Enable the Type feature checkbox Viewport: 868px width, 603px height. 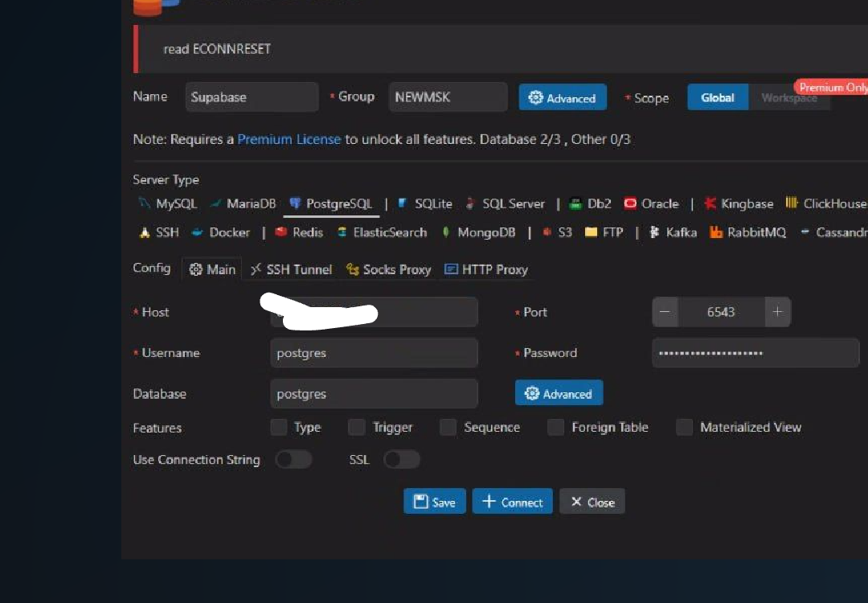click(278, 428)
